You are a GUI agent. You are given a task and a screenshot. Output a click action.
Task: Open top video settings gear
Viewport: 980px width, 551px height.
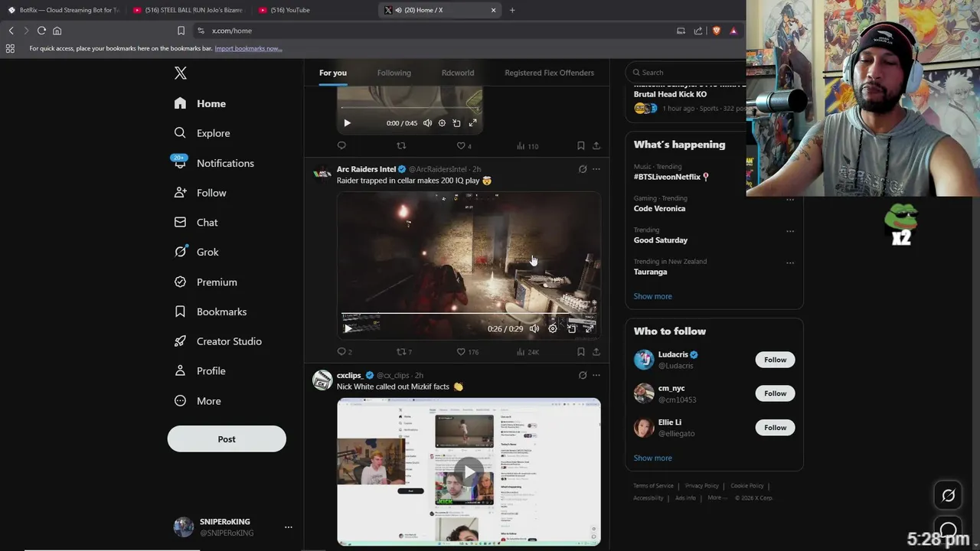pyautogui.click(x=442, y=123)
